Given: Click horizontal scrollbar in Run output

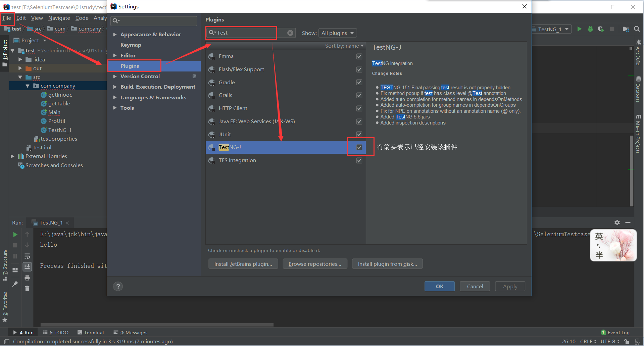Looking at the screenshot, I should pyautogui.click(x=157, y=325).
